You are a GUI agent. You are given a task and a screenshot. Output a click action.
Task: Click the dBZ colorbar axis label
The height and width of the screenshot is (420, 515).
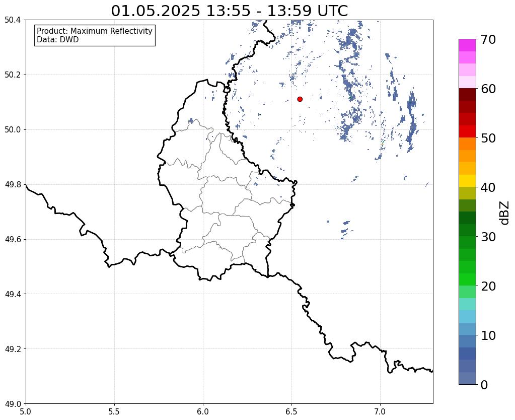coord(505,213)
